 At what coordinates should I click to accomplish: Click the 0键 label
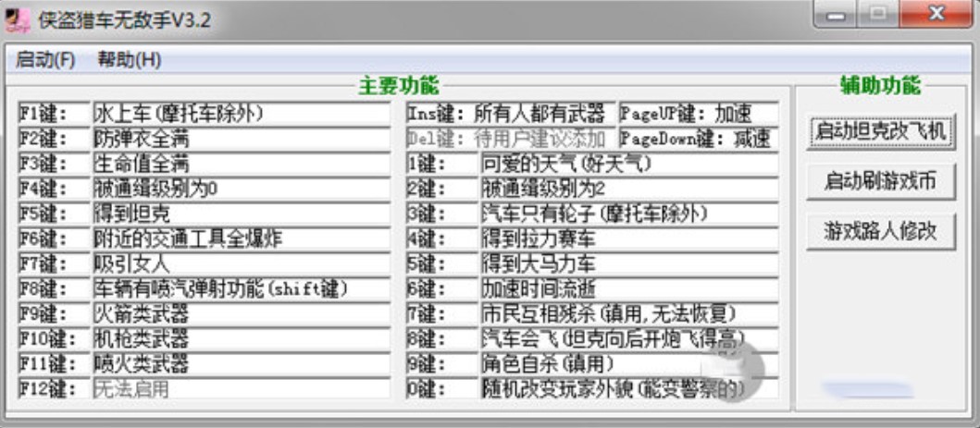(x=441, y=388)
